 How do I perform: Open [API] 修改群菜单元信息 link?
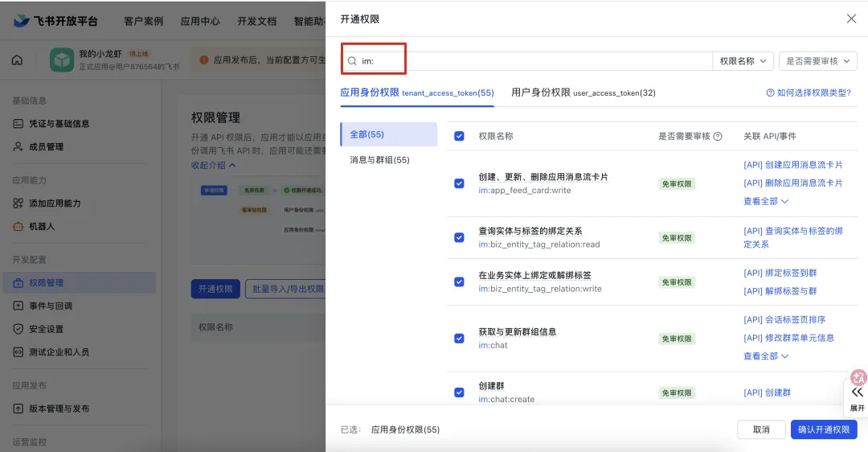[x=788, y=337]
